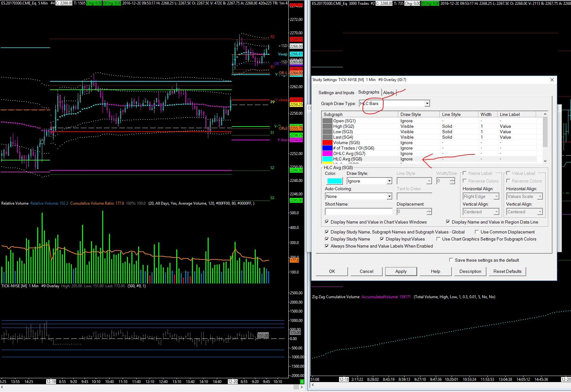Viewport: 571px width, 392px height.
Task: Enable Save these settings as the default
Action: pos(451,260)
